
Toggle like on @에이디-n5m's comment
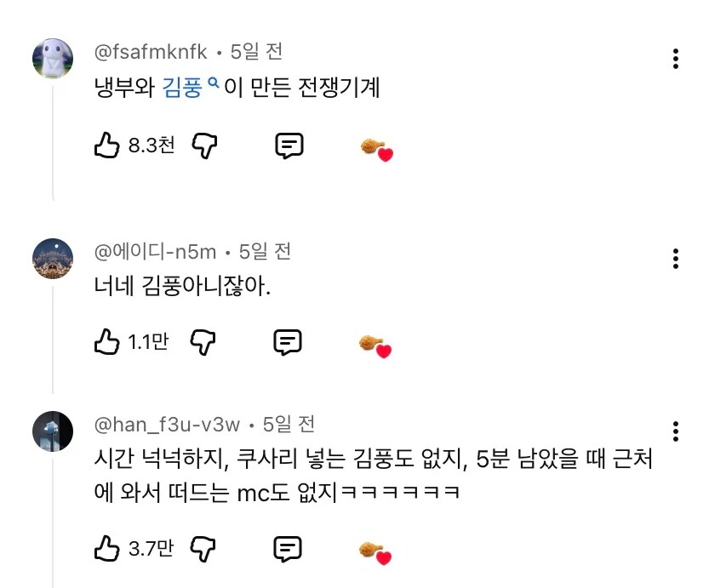106,341
